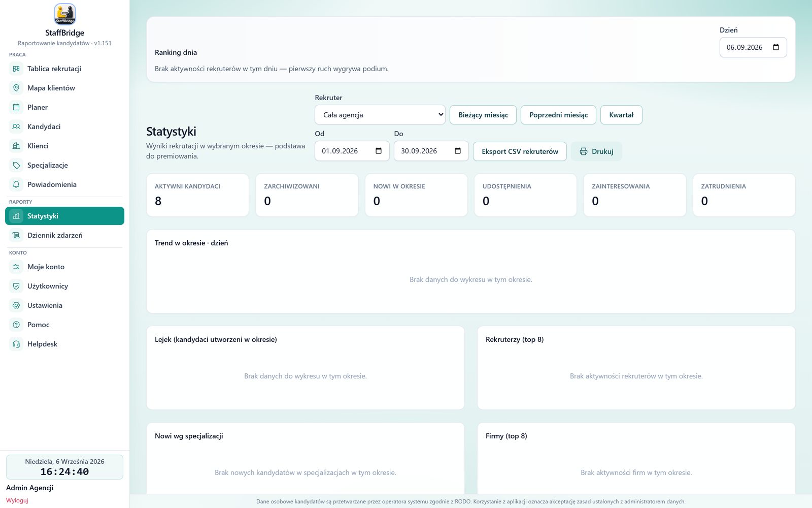Screen dimensions: 812x508
Task: Click the Drukuj print button
Action: 596,151
